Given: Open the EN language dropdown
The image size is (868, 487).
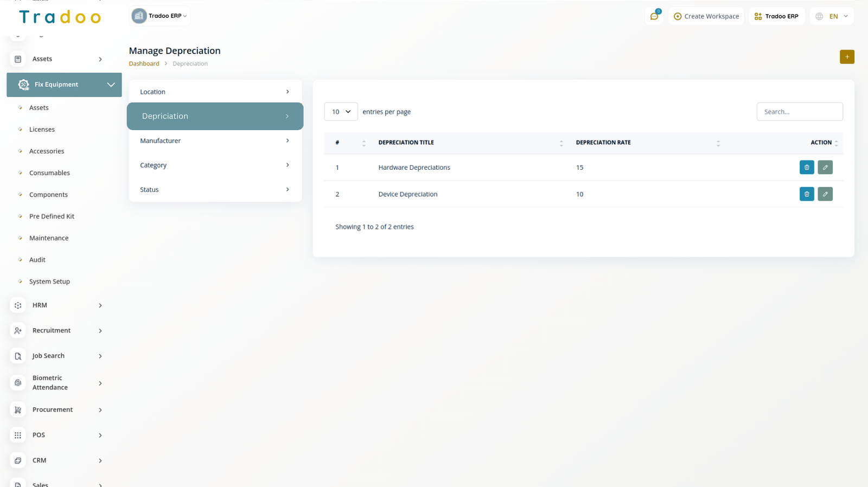Looking at the screenshot, I should [x=832, y=16].
